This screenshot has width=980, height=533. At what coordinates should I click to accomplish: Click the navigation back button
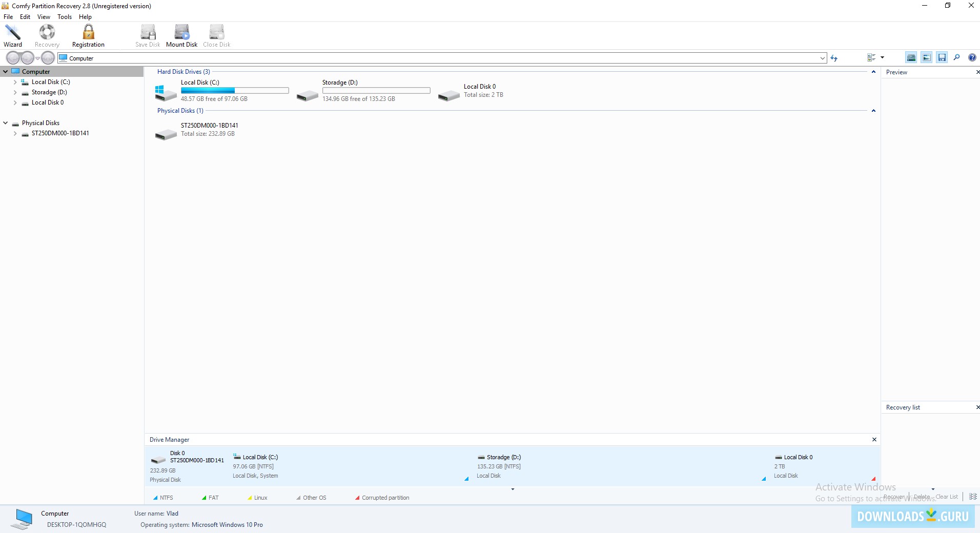(13, 57)
